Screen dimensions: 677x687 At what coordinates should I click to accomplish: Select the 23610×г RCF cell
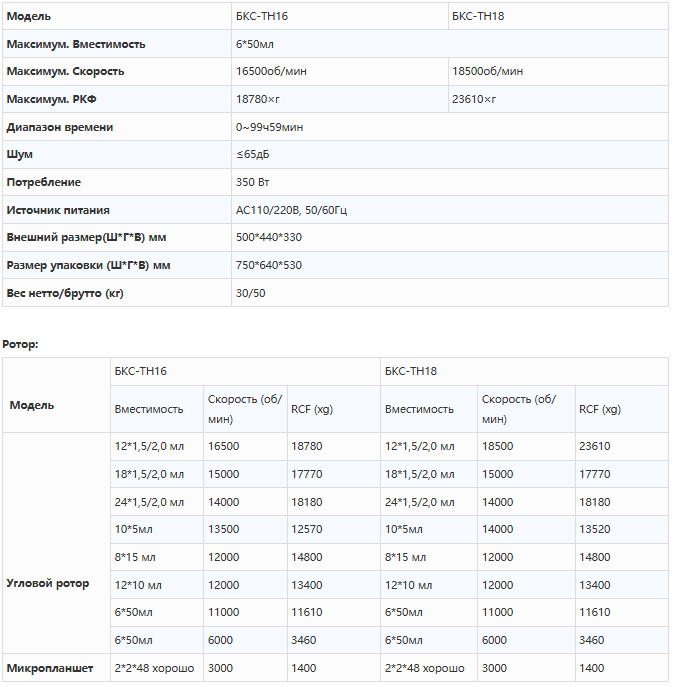pos(474,99)
